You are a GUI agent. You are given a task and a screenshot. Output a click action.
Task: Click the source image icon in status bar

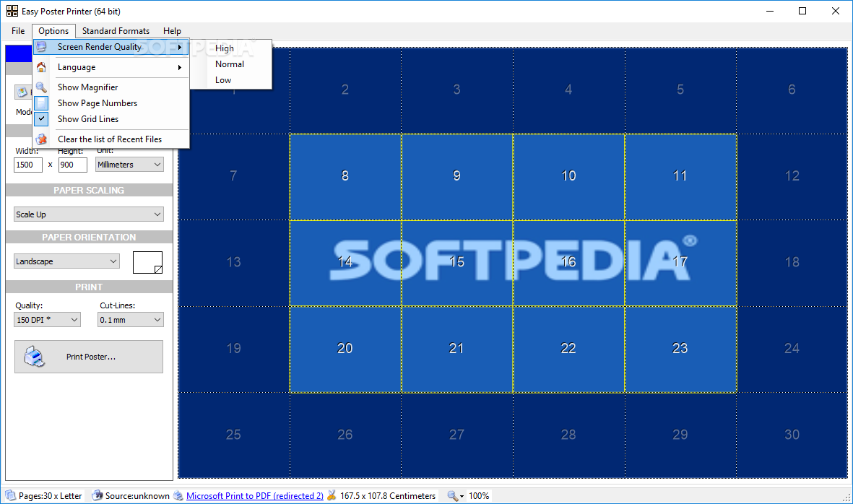(98, 495)
